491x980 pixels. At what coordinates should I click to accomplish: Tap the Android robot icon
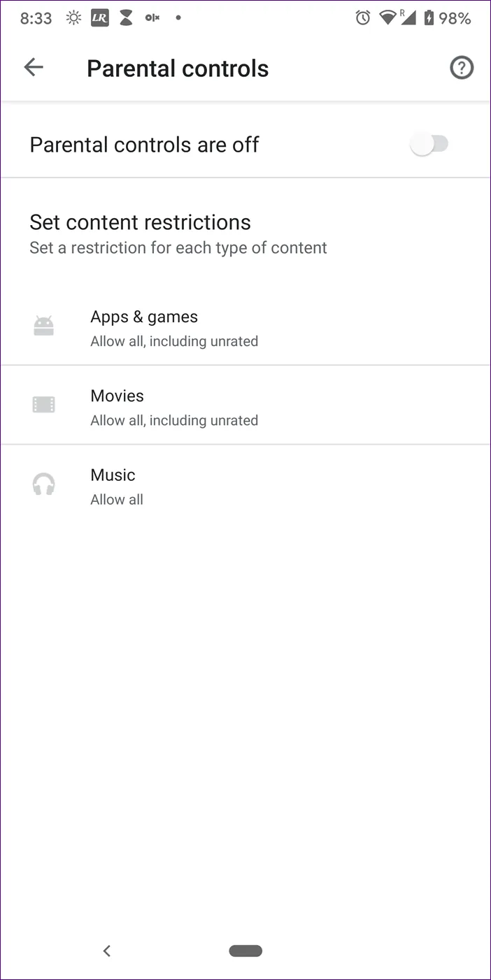tap(43, 326)
